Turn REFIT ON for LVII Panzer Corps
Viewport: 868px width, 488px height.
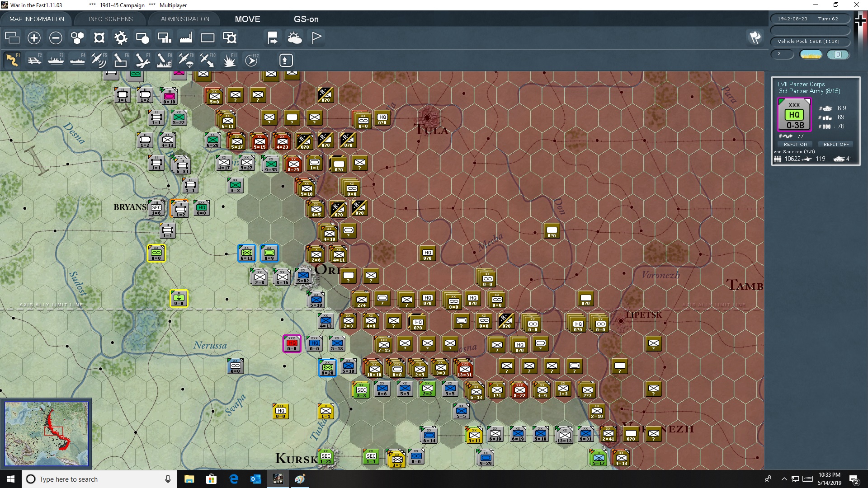796,144
